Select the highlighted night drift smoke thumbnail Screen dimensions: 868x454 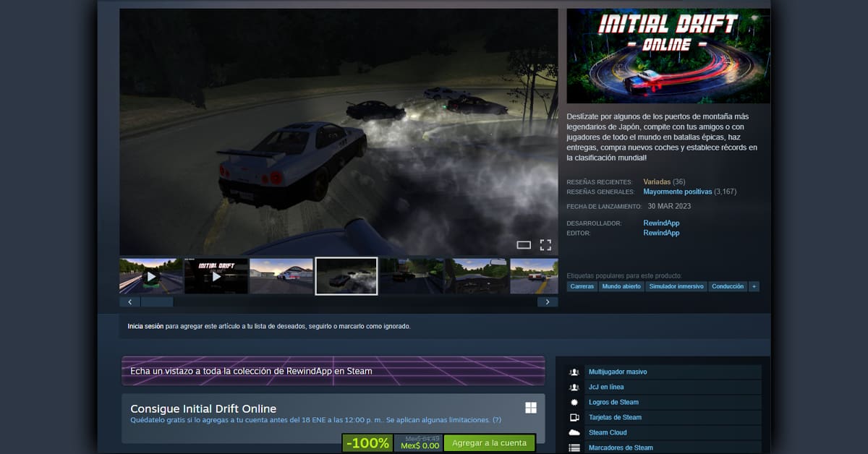point(346,276)
